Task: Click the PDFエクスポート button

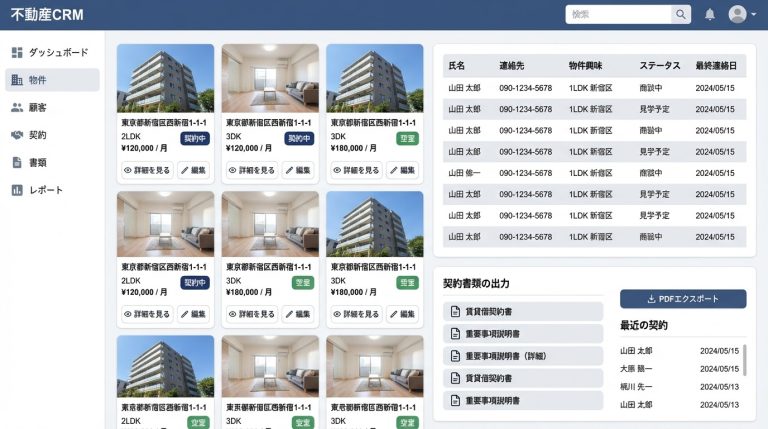Action: (x=683, y=299)
